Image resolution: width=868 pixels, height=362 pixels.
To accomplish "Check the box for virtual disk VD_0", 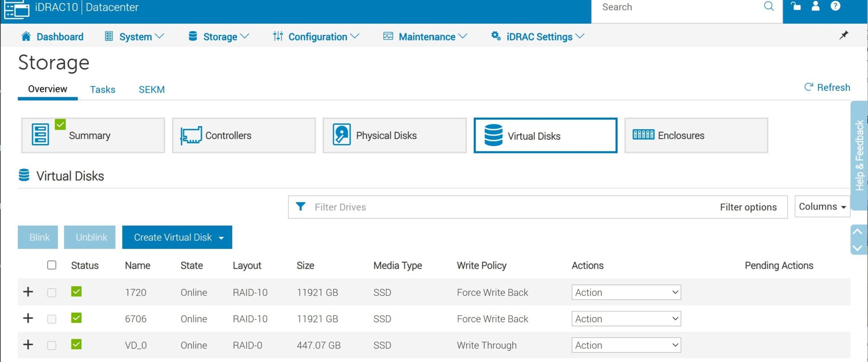I will tap(52, 345).
